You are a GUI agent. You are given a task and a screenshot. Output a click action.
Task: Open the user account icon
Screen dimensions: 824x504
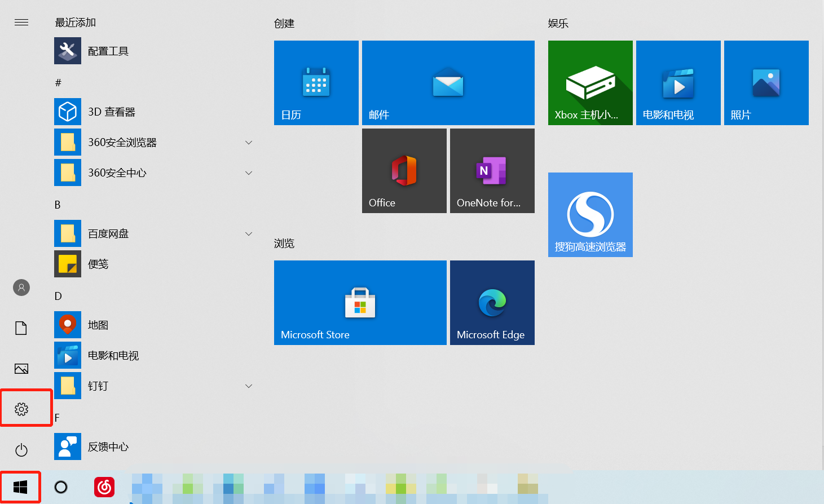pos(21,288)
